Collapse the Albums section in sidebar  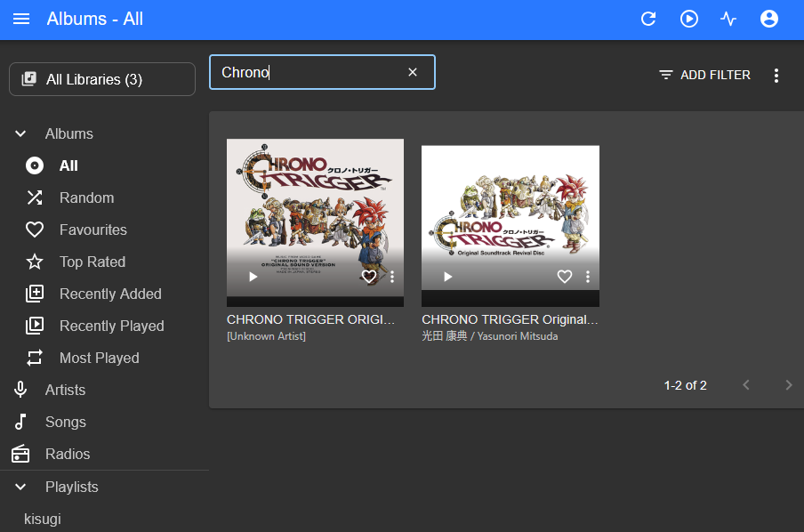click(x=20, y=133)
